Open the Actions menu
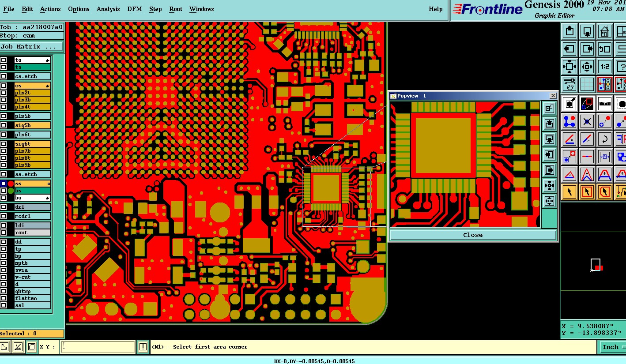The image size is (626, 364). (x=50, y=9)
